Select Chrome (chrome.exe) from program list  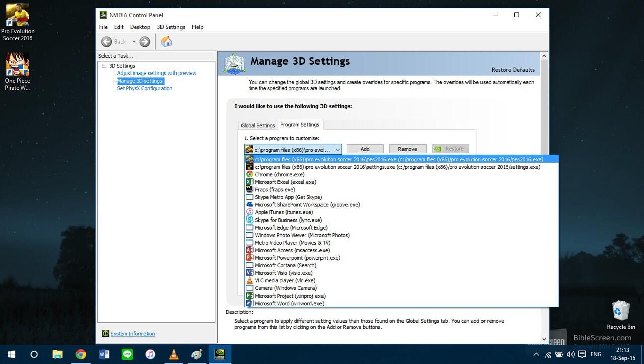[279, 175]
